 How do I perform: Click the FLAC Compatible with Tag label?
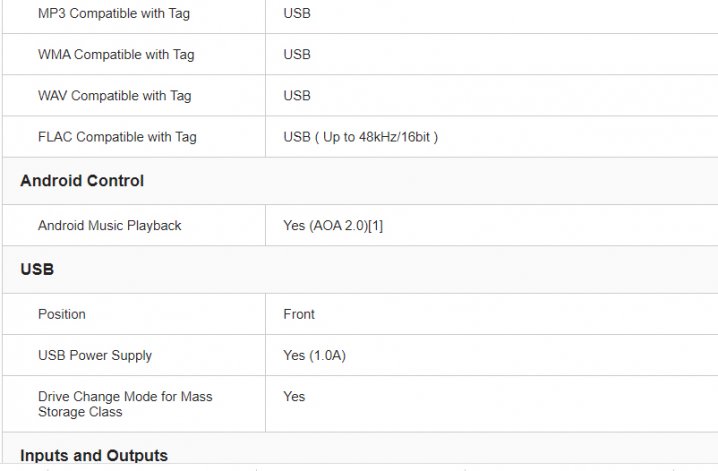pyautogui.click(x=117, y=137)
